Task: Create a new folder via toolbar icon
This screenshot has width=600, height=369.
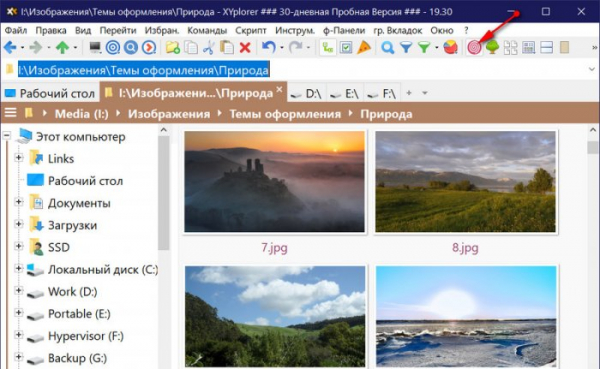Action: (173, 47)
